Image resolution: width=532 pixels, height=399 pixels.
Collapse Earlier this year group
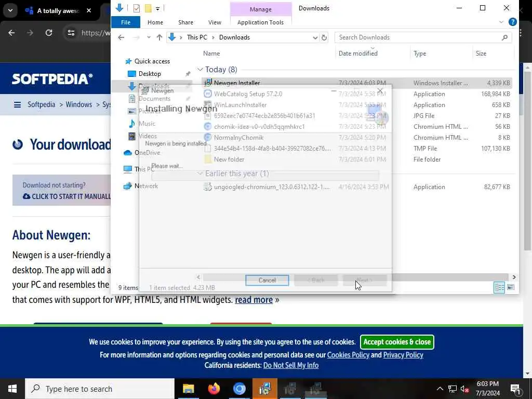[x=200, y=174]
